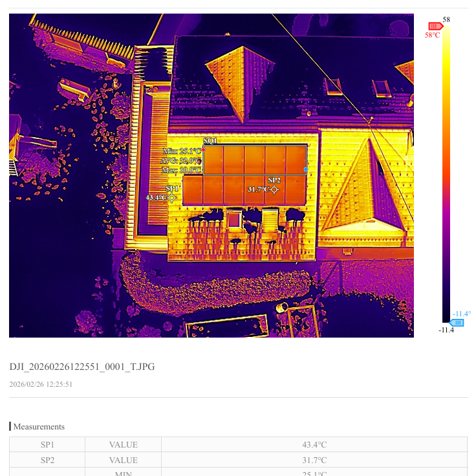Select the blue point on SQ1 rectangle

point(306,169)
